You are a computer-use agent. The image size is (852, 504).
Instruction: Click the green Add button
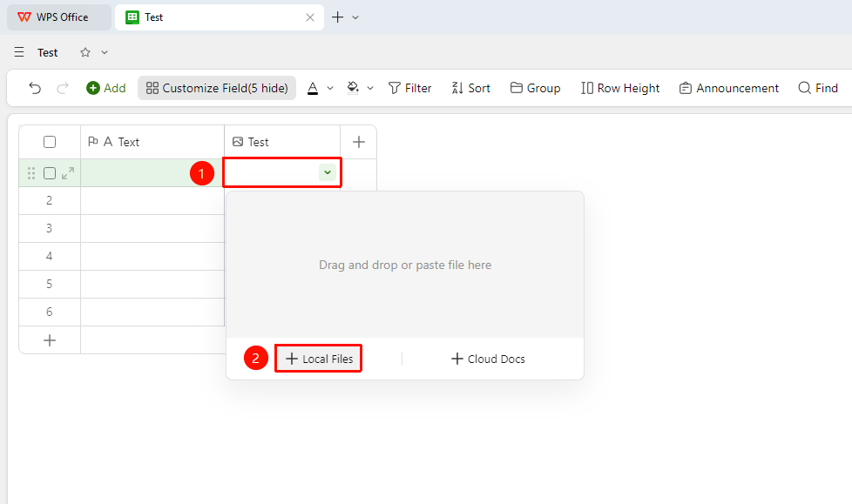106,88
